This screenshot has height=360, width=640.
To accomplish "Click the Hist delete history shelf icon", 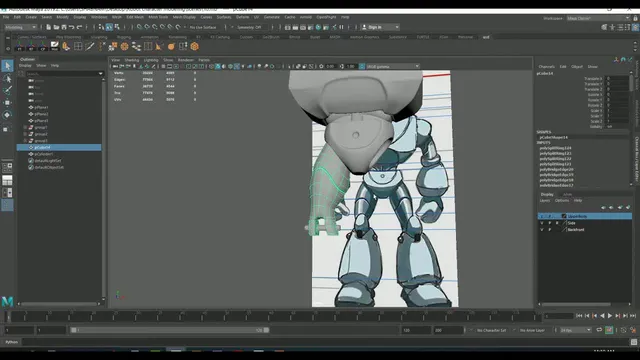I will pyautogui.click(x=54, y=47).
